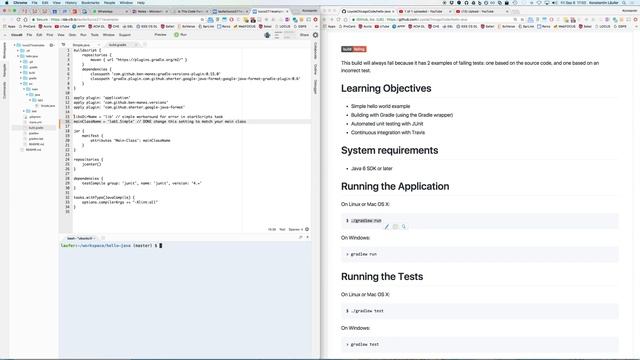Open the YouTube bookmark in left browser
Viewport: 640px width, 360px height.
[x=62, y=27]
